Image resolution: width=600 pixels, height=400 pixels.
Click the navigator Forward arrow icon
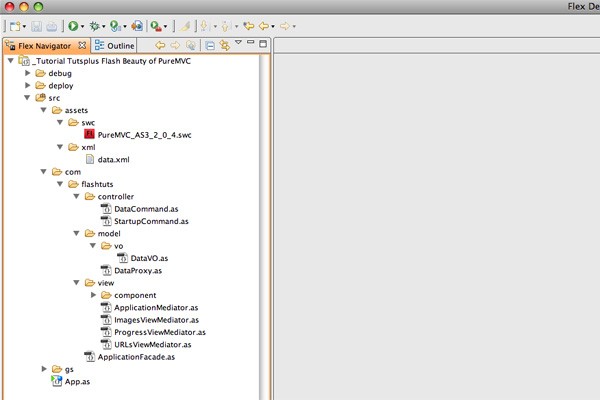175,46
